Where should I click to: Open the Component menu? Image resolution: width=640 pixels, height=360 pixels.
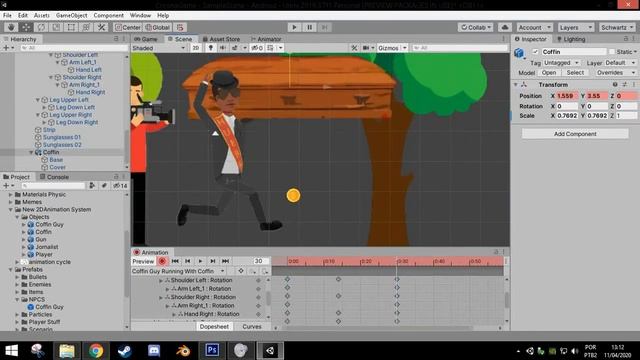108,16
